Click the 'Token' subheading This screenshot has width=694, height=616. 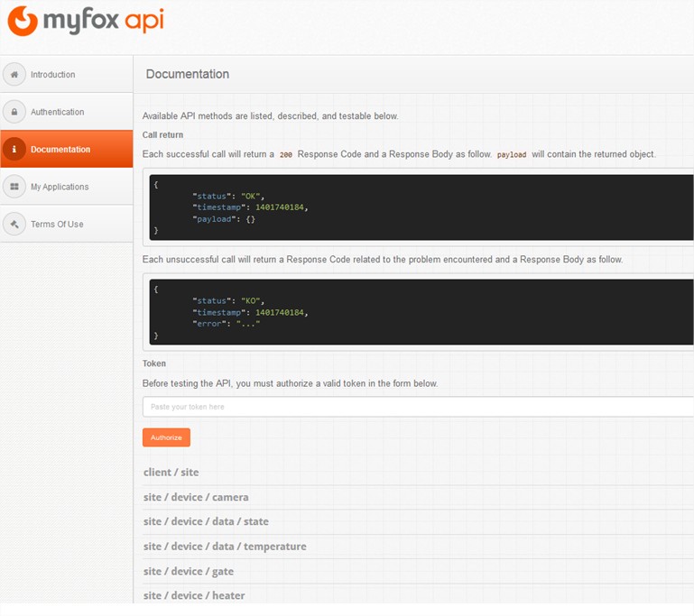154,363
